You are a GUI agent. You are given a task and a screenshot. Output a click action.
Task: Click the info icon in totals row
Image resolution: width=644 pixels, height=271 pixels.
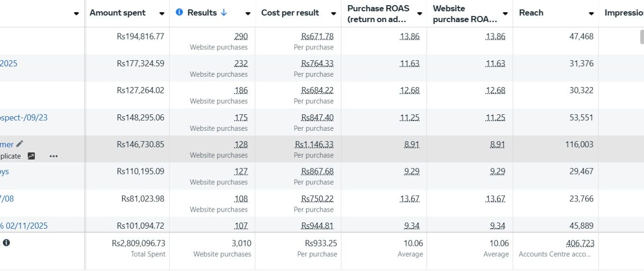pyautogui.click(x=7, y=243)
